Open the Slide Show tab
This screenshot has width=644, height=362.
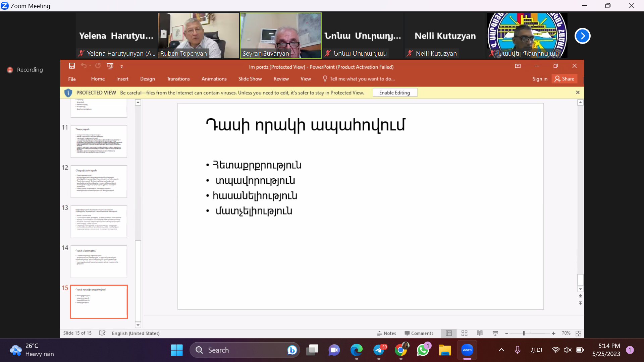coord(250,79)
